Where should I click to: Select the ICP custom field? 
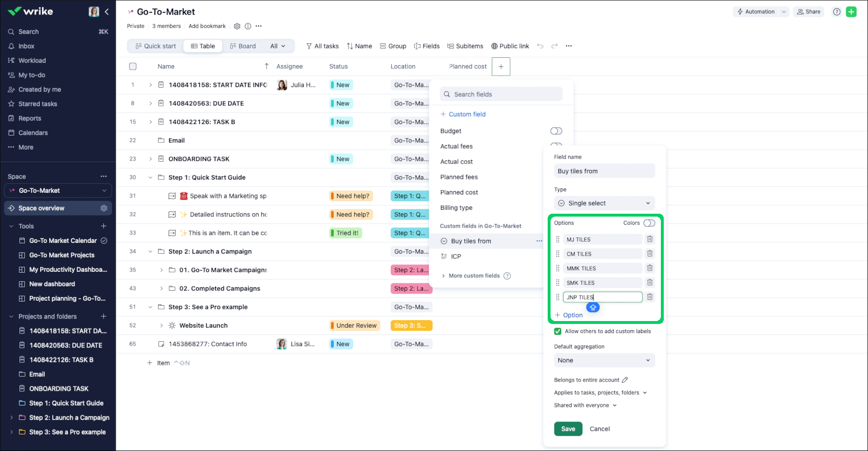[456, 257]
